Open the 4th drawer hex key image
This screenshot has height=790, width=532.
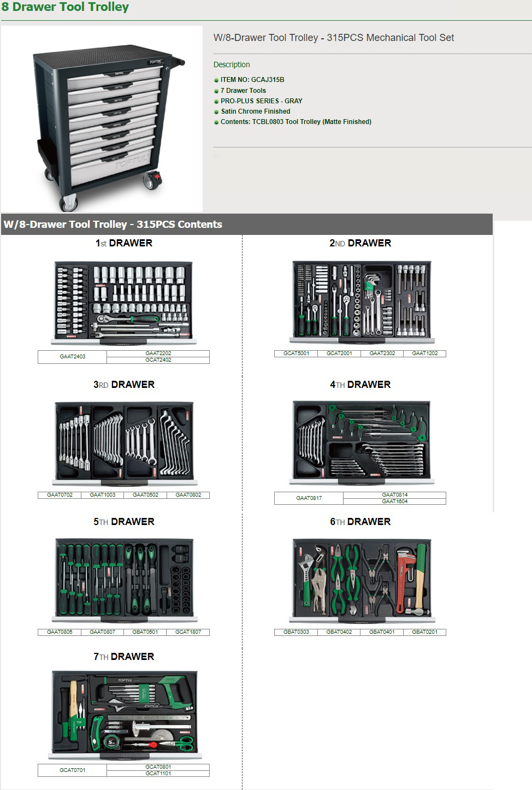point(362,443)
